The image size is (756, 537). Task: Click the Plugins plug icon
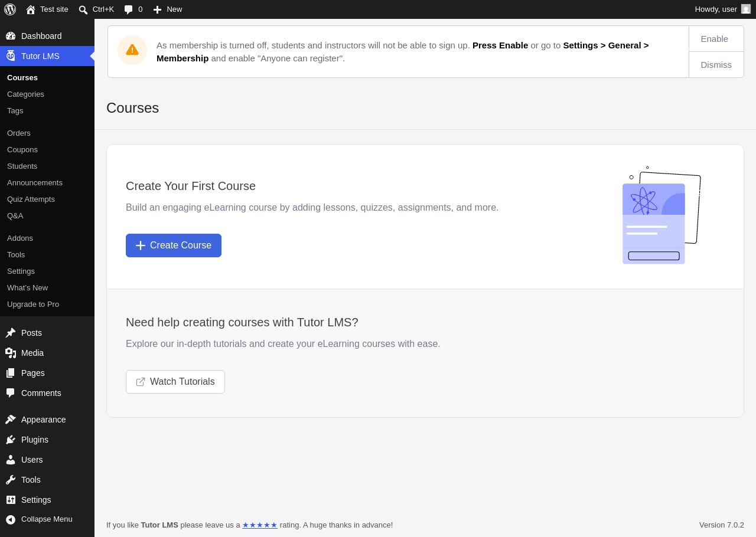point(11,440)
